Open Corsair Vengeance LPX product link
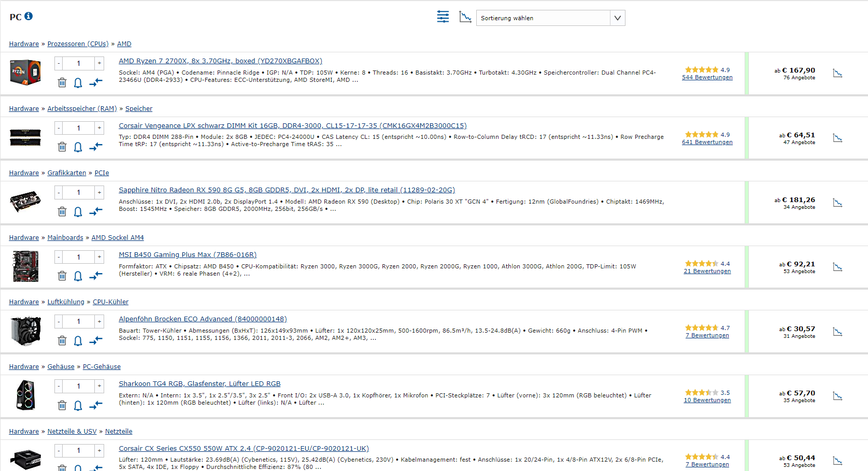This screenshot has height=471, width=868. coord(293,126)
